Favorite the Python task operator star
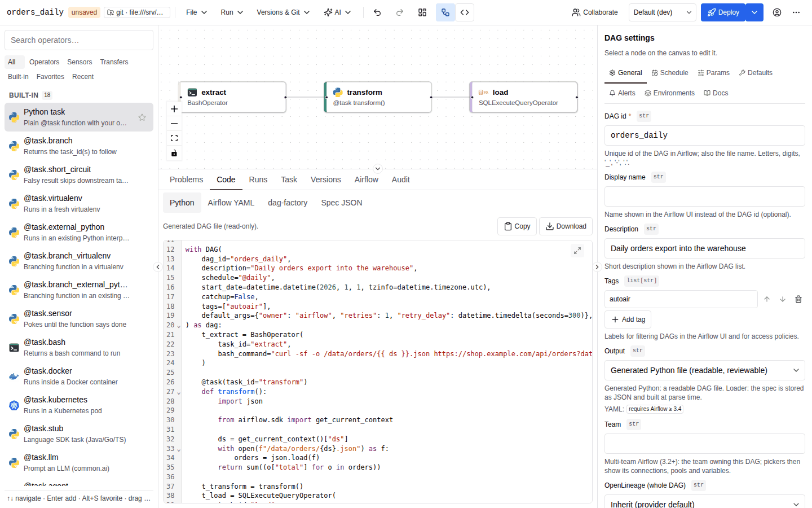Image resolution: width=812 pixels, height=508 pixels. (x=142, y=117)
